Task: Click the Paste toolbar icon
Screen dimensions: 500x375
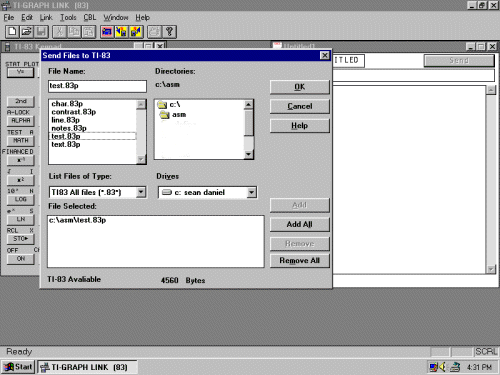Action: [x=89, y=32]
